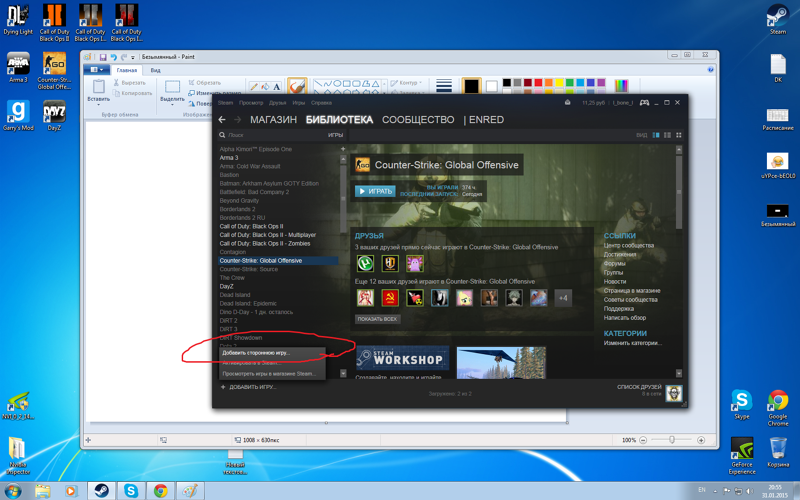The width and height of the screenshot is (800, 500).
Task: Click the Soviet flag friend avatar
Action: (x=390, y=297)
